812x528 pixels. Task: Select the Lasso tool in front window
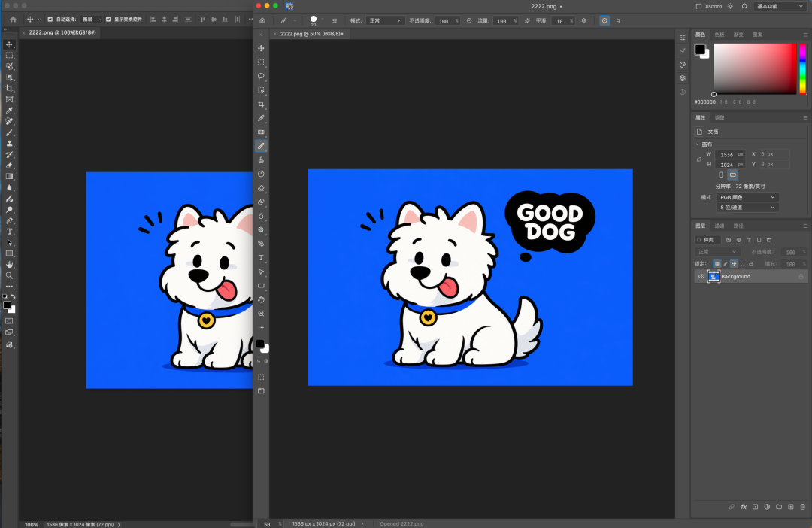point(261,76)
